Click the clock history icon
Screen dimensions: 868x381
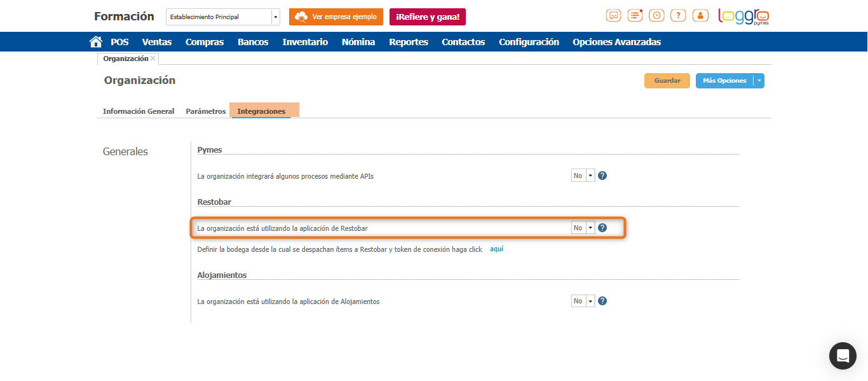click(656, 16)
